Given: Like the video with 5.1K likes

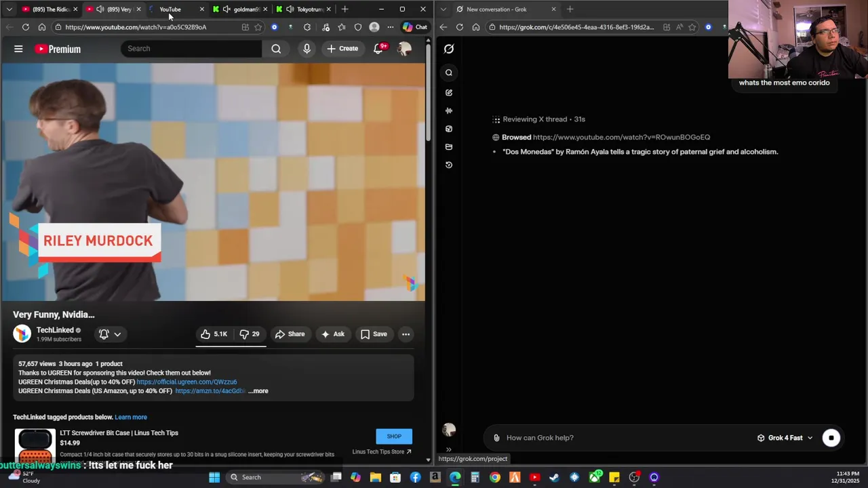Looking at the screenshot, I should 214,334.
